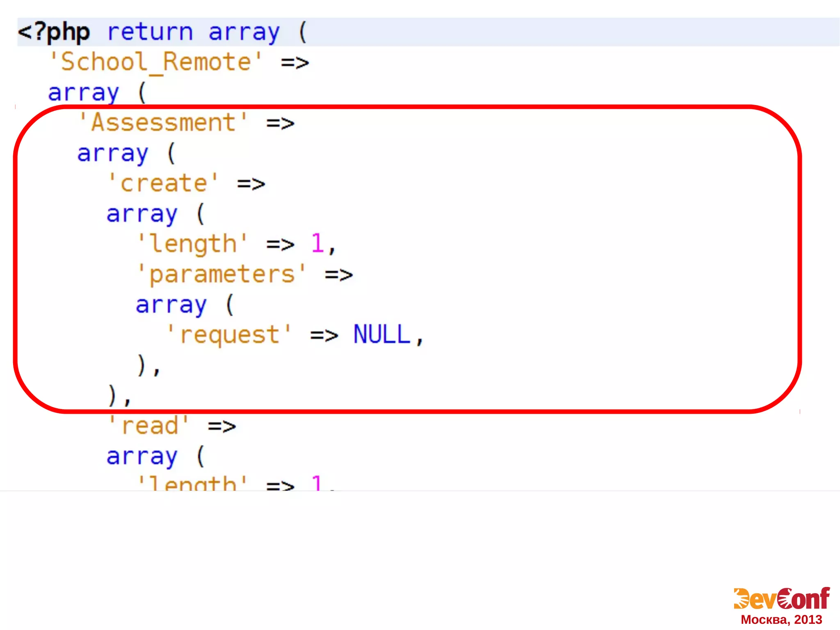This screenshot has width=840, height=630.
Task: Click the array keyword below 'read'
Action: coord(142,456)
